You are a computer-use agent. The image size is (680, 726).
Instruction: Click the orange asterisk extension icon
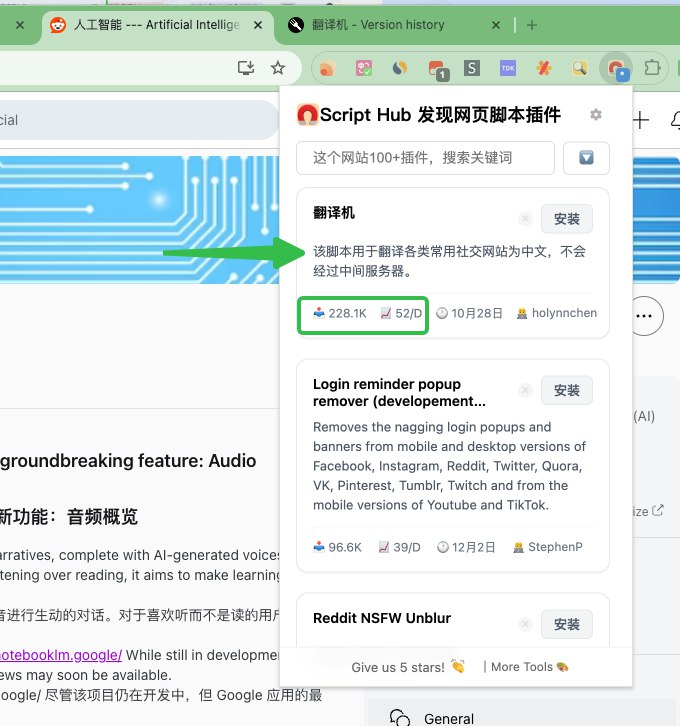click(544, 68)
